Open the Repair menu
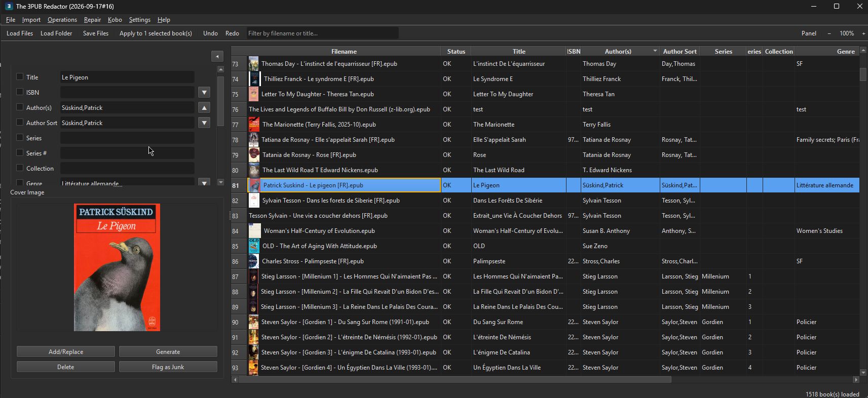The image size is (868, 398). coord(92,20)
